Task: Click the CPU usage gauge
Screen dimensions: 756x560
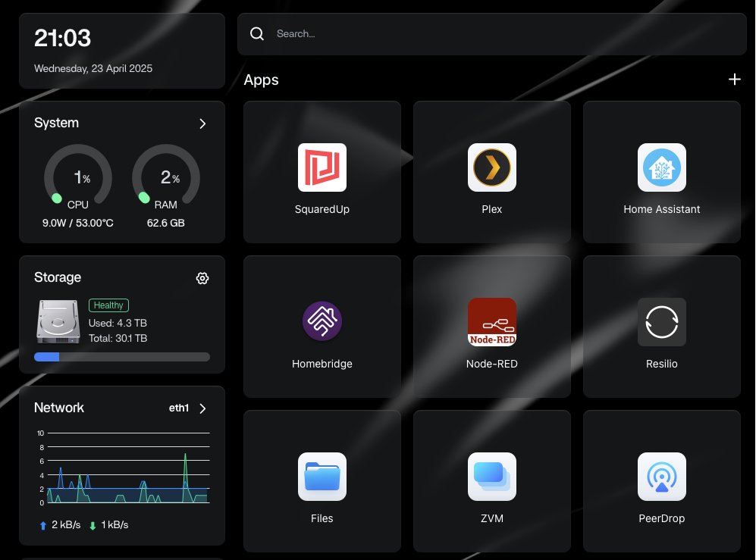Action: (x=77, y=177)
